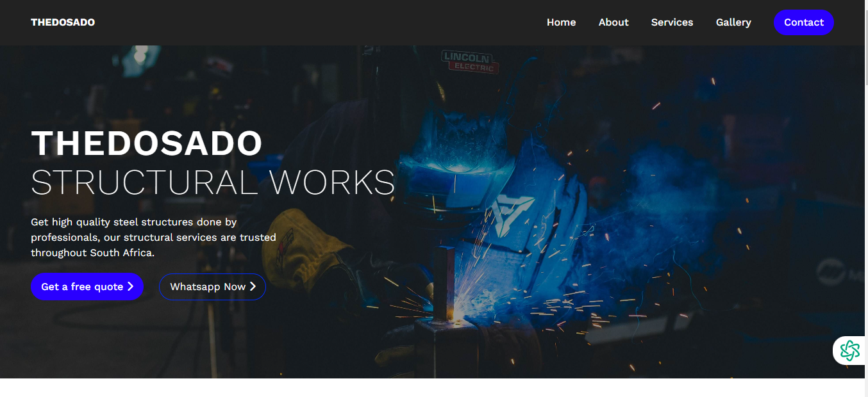Click the Get a free quote button
This screenshot has height=397, width=868.
[87, 286]
